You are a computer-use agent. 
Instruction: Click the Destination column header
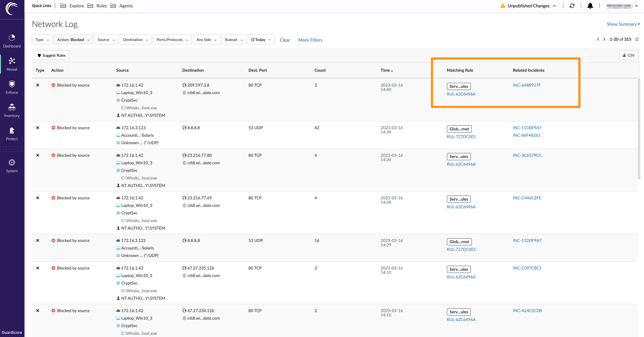193,70
